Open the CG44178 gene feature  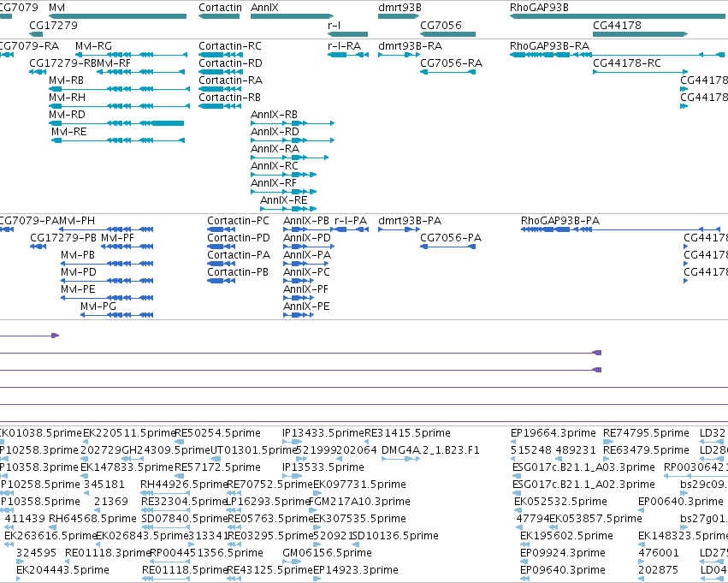640,34
